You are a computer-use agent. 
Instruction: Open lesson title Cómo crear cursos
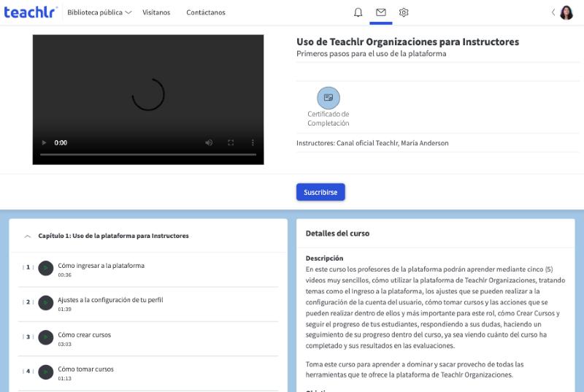click(x=84, y=334)
